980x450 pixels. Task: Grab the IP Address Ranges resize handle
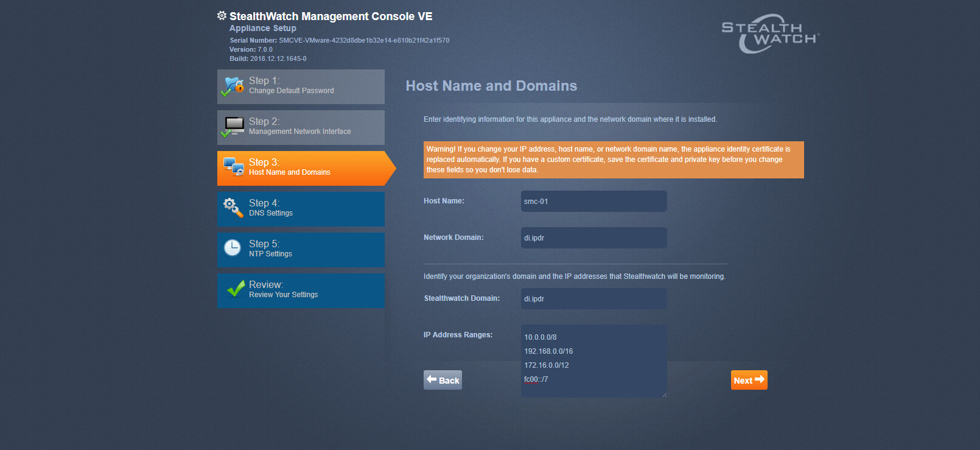point(664,395)
